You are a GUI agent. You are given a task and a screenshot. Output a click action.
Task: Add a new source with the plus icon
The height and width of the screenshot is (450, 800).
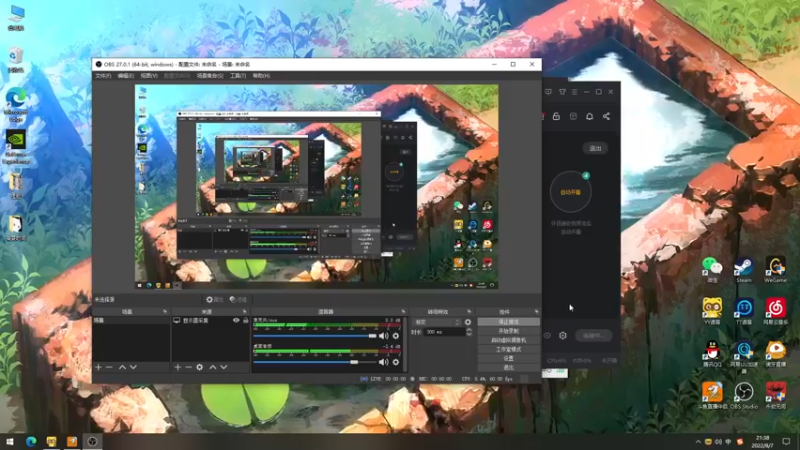coord(178,367)
